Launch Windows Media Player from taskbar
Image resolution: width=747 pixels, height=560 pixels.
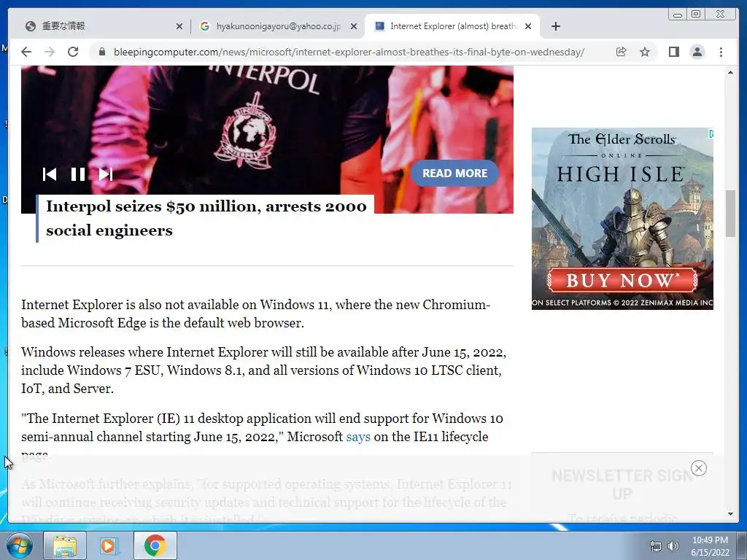coord(109,545)
